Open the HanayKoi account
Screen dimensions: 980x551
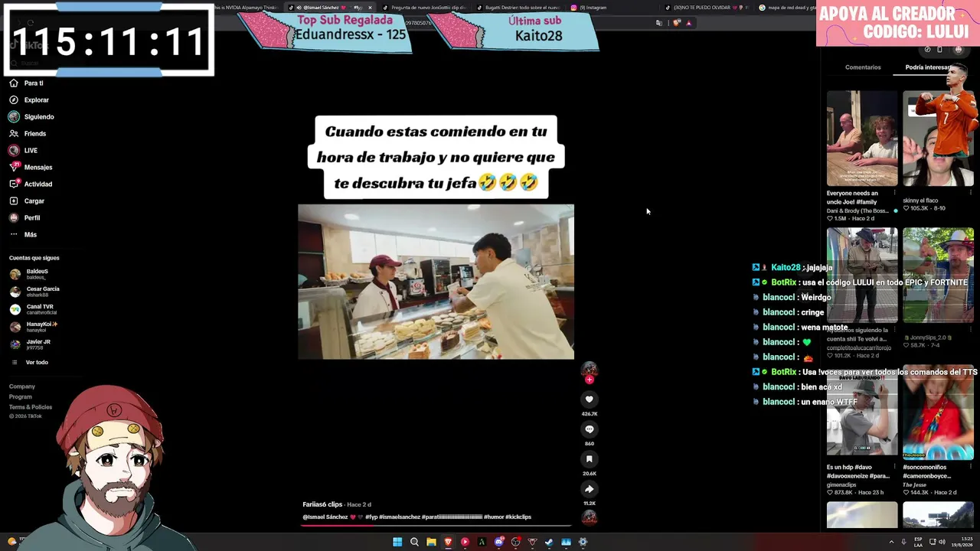(34, 327)
